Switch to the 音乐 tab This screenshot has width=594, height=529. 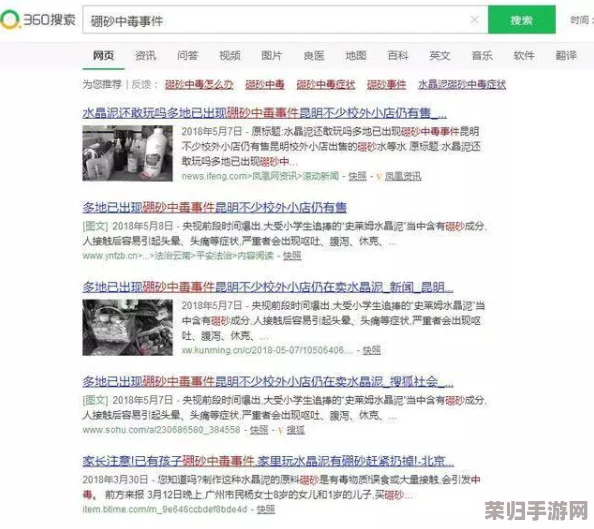coord(482,56)
